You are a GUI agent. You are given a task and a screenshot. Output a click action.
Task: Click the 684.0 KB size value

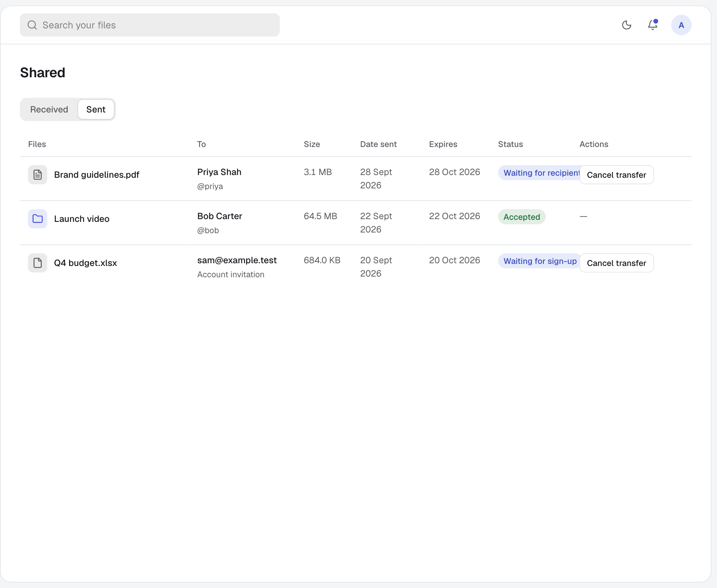pos(322,260)
